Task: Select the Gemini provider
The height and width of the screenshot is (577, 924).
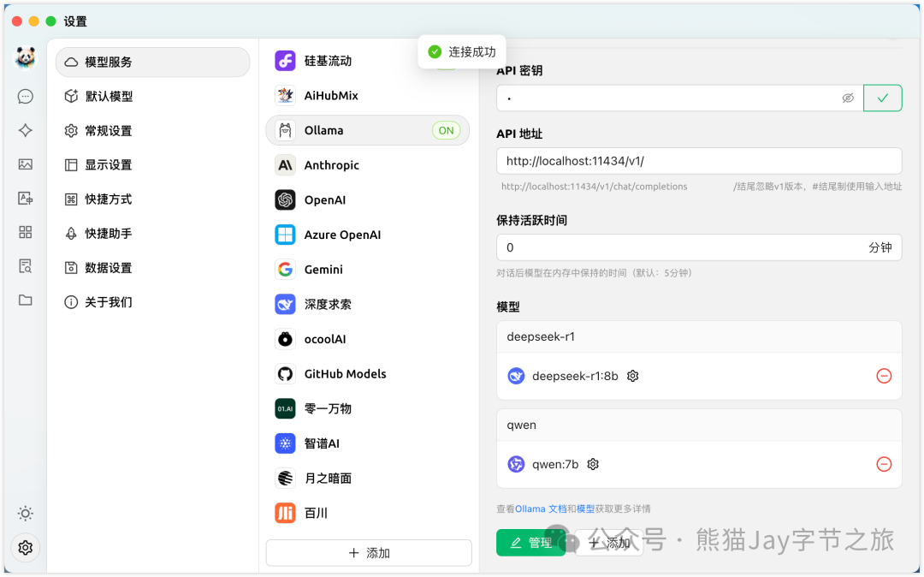Action: point(367,270)
